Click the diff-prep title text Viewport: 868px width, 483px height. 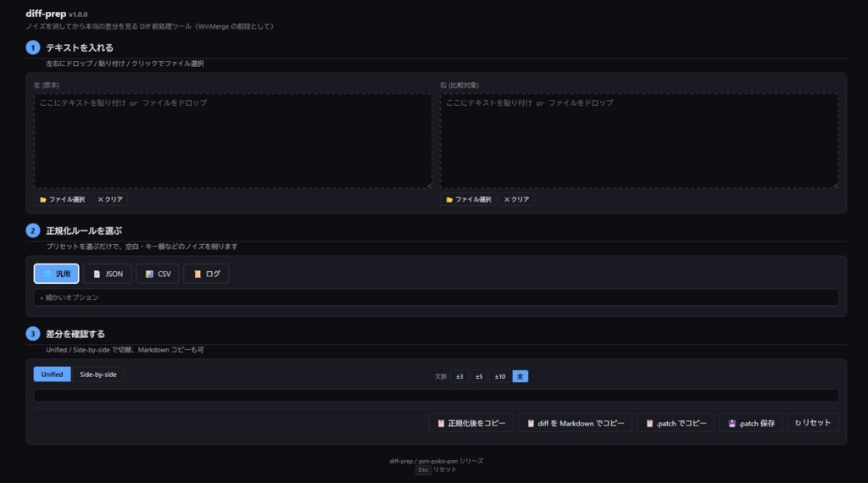pyautogui.click(x=46, y=14)
